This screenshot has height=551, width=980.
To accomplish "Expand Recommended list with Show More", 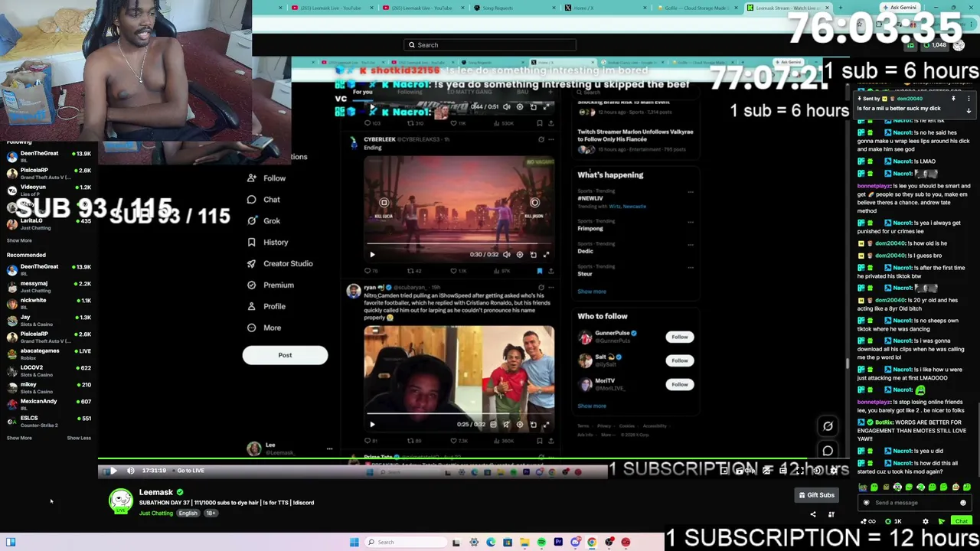I will tap(19, 438).
